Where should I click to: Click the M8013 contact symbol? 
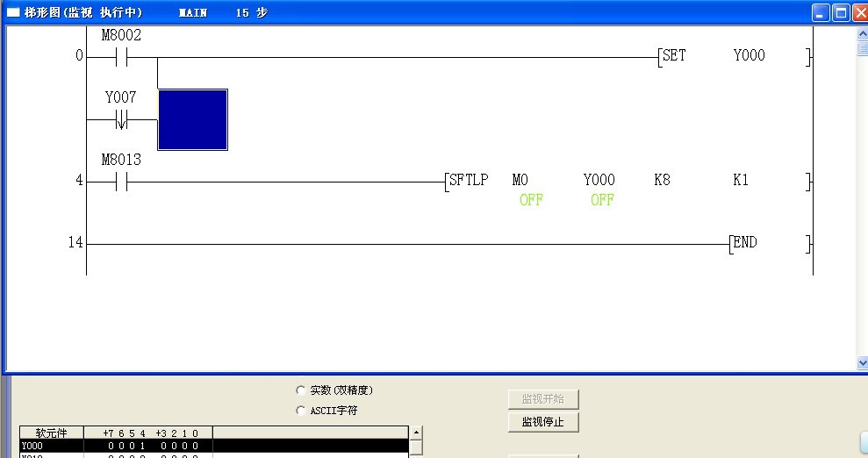pos(121,182)
